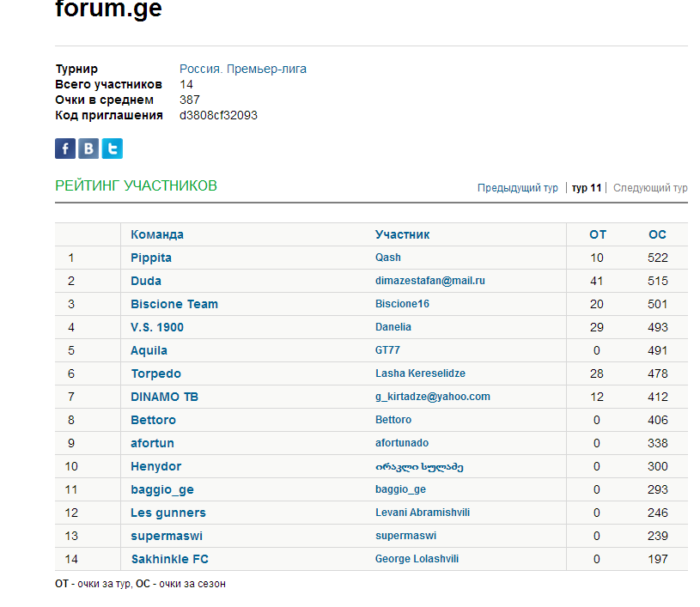700x607 pixels.
Task: Open team V.S. 1900
Action: click(157, 327)
